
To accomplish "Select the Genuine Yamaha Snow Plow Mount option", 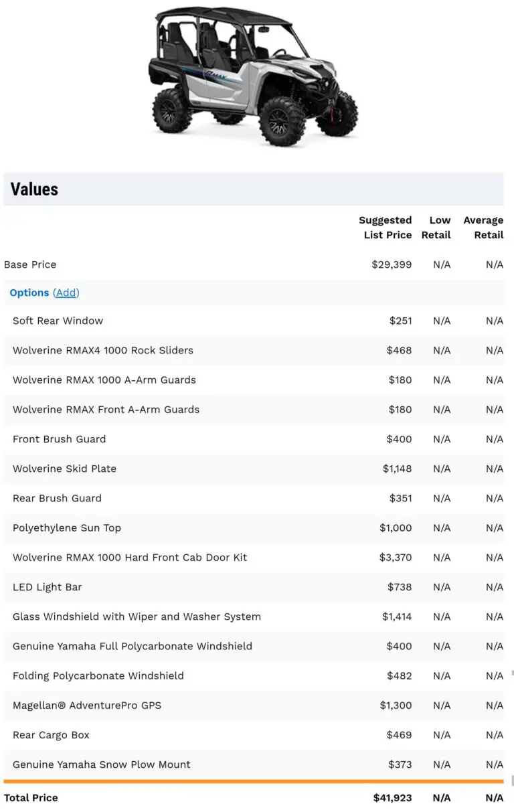I will (102, 764).
